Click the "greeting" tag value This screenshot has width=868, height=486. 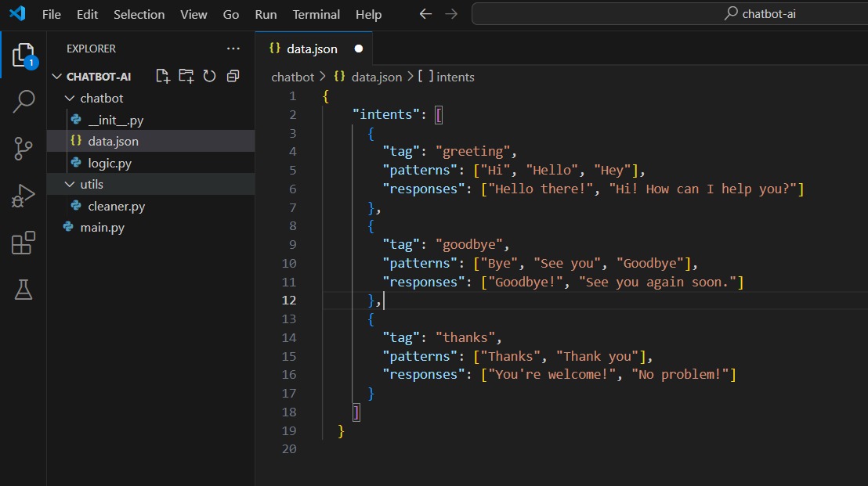[472, 151]
